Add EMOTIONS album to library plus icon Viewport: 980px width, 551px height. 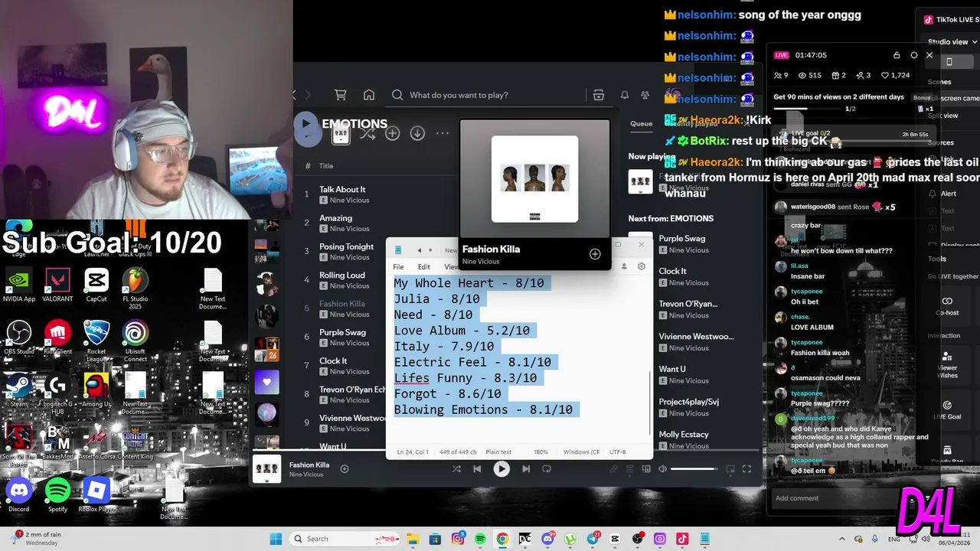click(x=393, y=133)
